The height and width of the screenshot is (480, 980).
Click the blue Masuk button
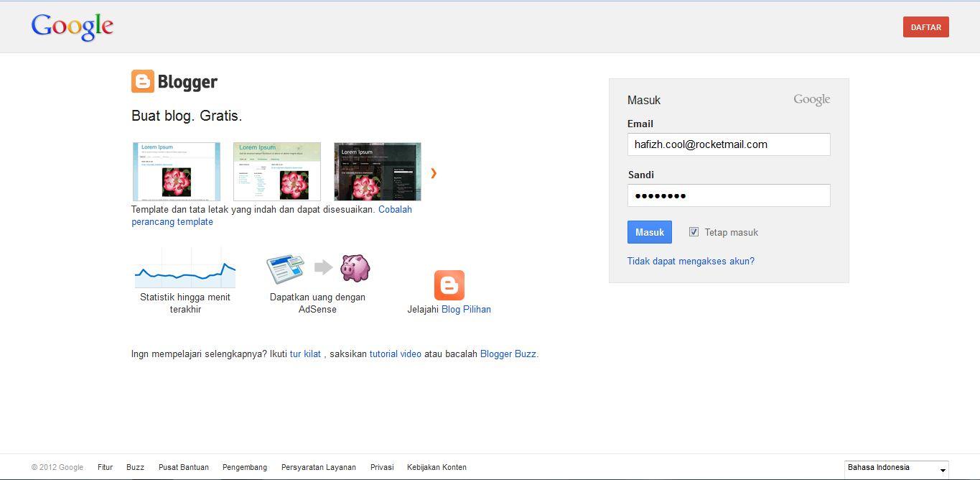click(x=650, y=232)
